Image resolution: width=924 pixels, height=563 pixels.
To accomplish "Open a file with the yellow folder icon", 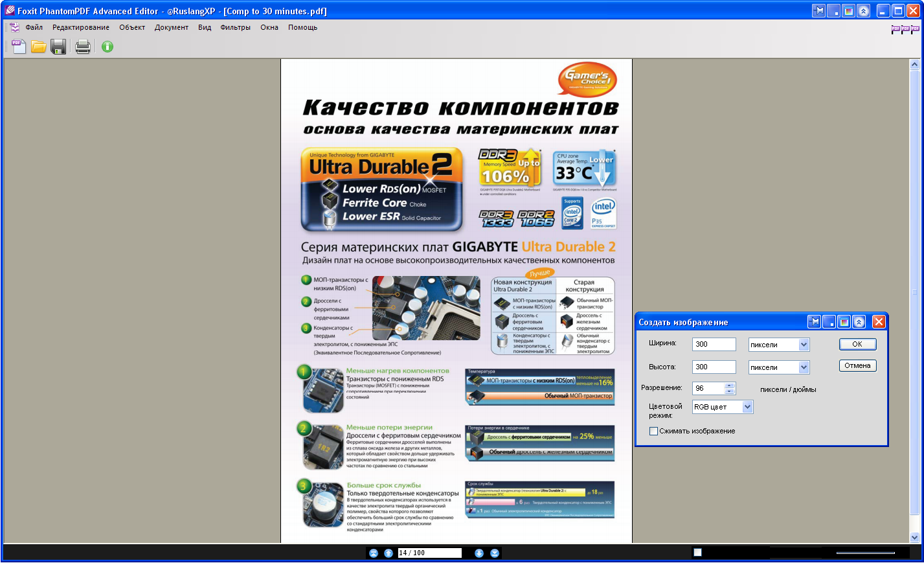I will 39,46.
